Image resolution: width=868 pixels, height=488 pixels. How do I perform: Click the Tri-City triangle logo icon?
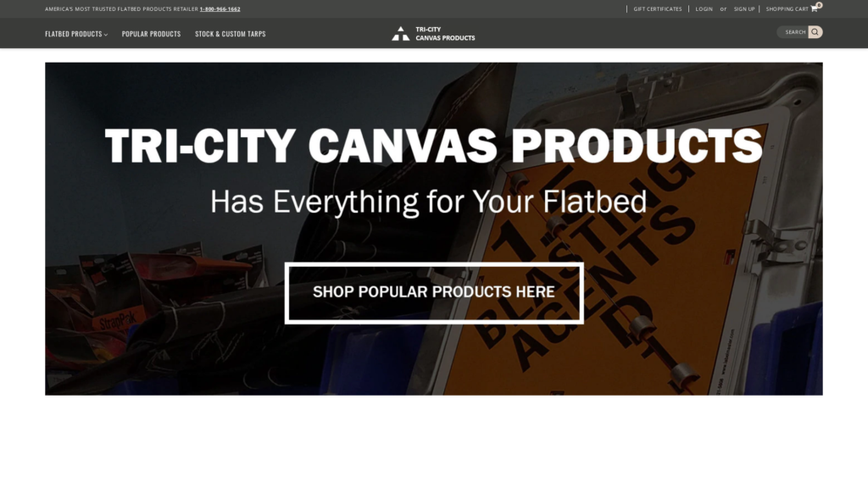pyautogui.click(x=401, y=34)
